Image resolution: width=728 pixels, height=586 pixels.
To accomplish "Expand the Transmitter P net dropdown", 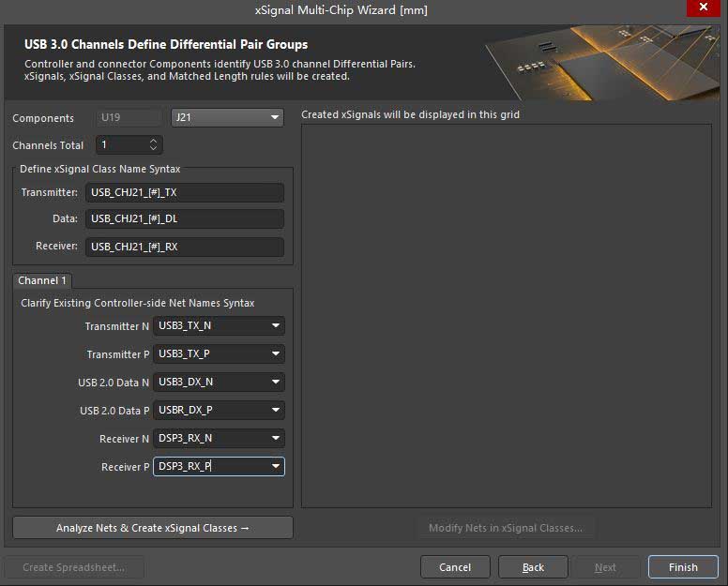I will [x=276, y=354].
